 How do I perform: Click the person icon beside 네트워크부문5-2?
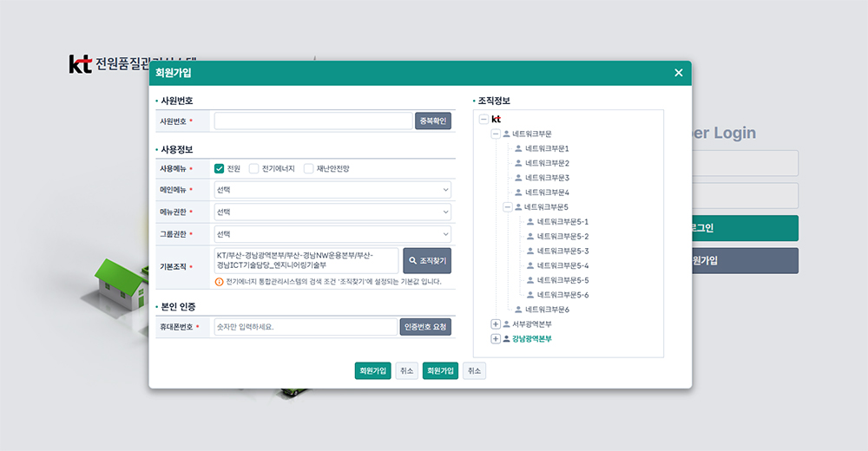click(530, 236)
